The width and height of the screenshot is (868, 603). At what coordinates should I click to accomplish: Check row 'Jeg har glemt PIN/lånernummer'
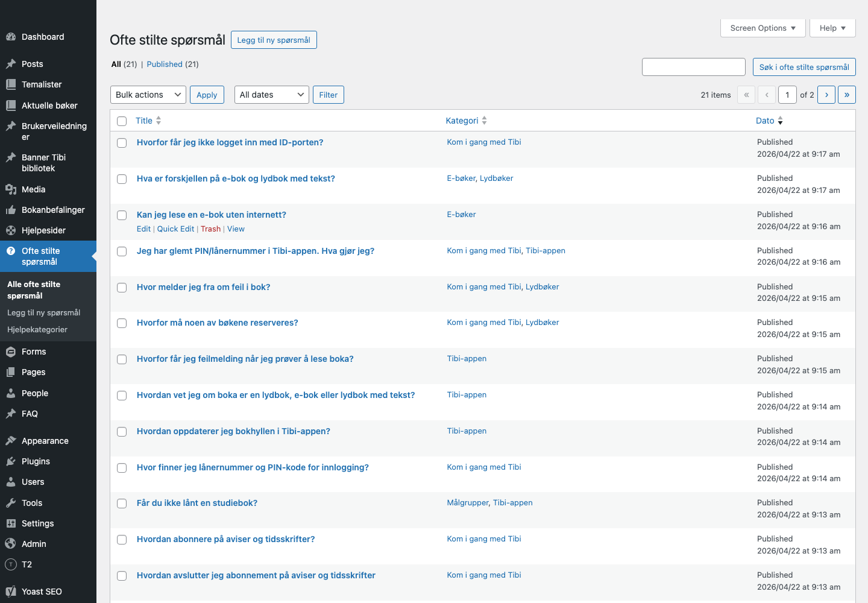tap(122, 251)
